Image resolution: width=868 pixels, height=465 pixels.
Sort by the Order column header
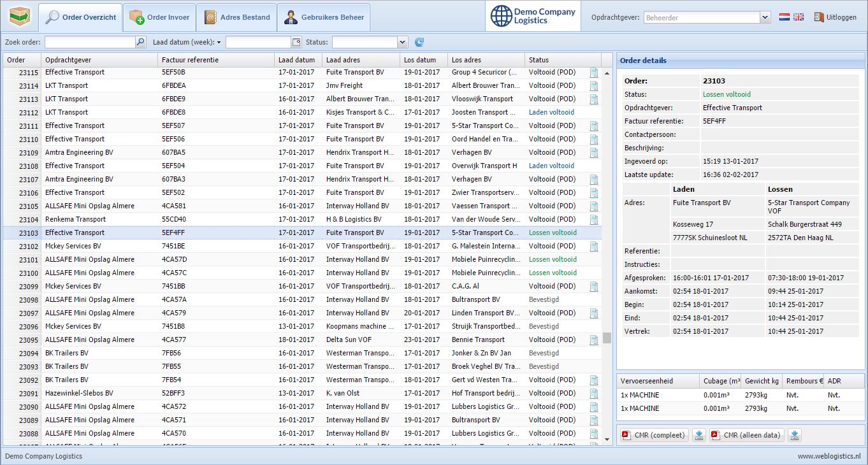point(22,60)
